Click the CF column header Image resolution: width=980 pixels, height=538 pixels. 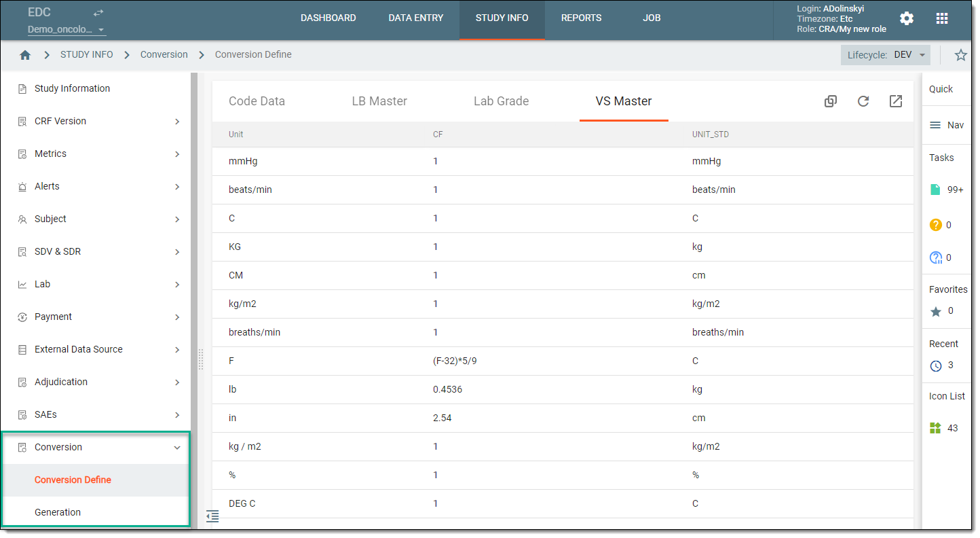click(438, 134)
